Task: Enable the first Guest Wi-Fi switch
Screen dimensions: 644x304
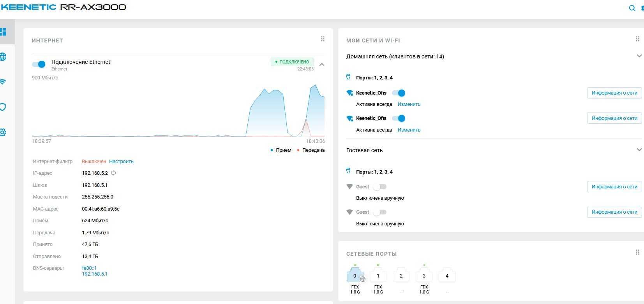Action: pyautogui.click(x=379, y=187)
